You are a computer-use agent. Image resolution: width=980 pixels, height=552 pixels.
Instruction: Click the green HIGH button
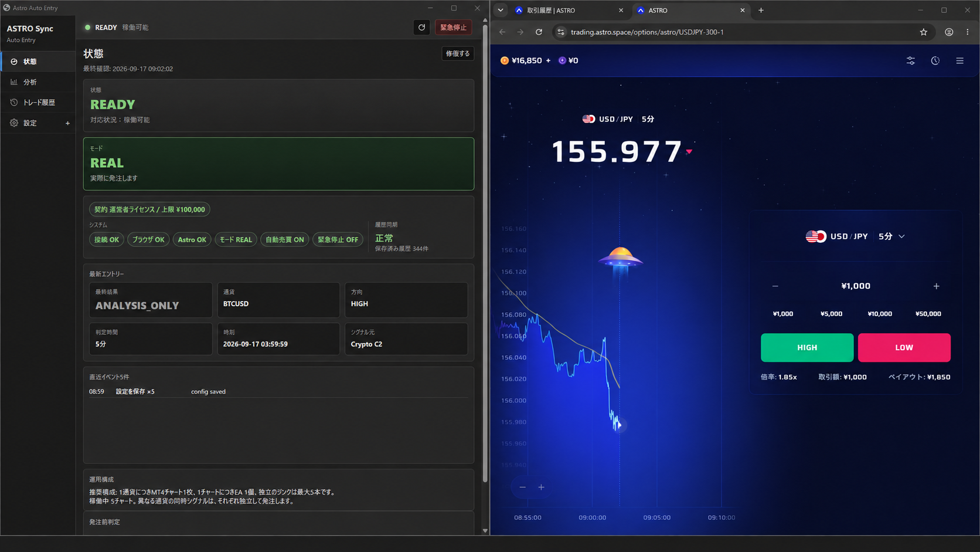click(x=807, y=348)
